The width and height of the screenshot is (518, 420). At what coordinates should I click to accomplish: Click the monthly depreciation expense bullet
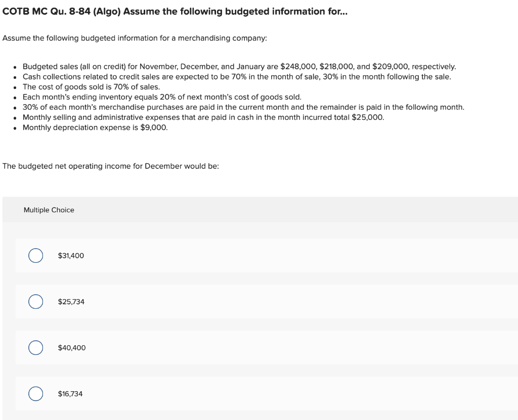(94, 127)
